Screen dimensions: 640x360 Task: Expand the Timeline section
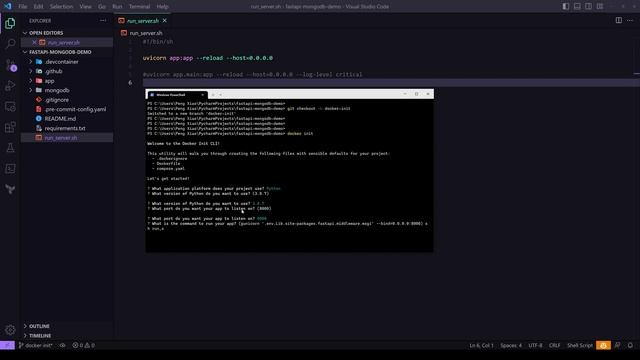(40, 336)
